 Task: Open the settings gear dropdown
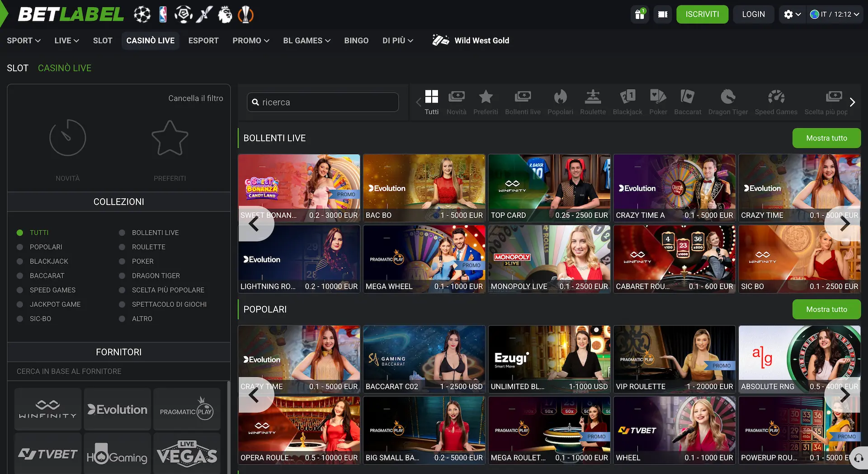coord(792,14)
